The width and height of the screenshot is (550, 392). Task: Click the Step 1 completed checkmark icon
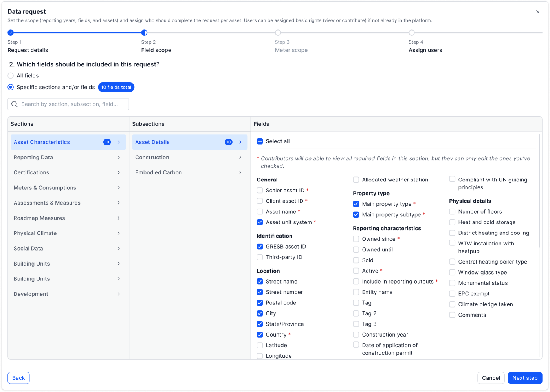(x=11, y=33)
